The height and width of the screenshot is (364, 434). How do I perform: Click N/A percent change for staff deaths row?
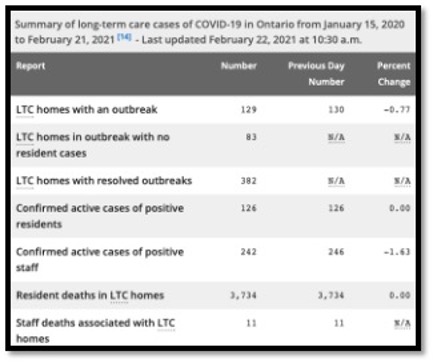(x=402, y=323)
